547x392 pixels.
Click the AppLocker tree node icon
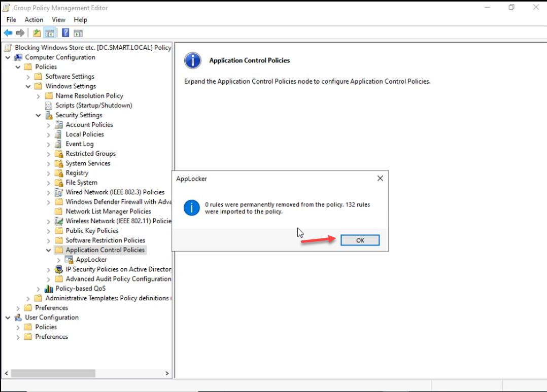click(x=69, y=260)
